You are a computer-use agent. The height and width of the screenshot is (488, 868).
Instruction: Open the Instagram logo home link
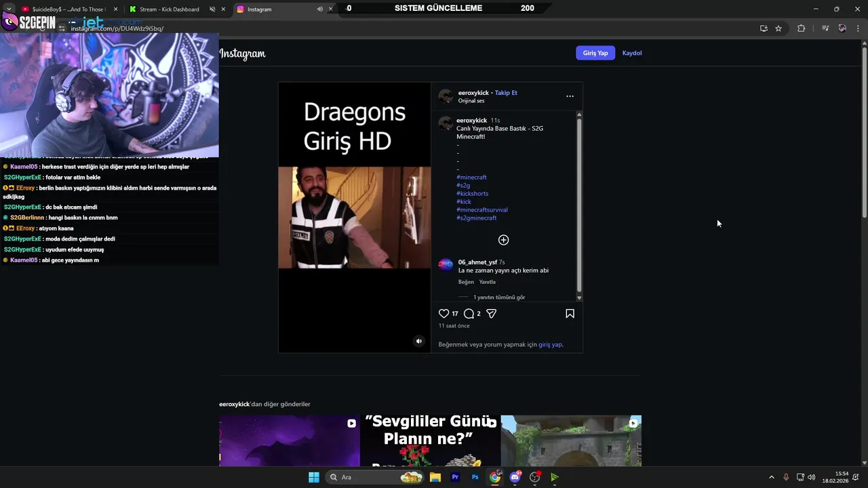click(x=243, y=54)
